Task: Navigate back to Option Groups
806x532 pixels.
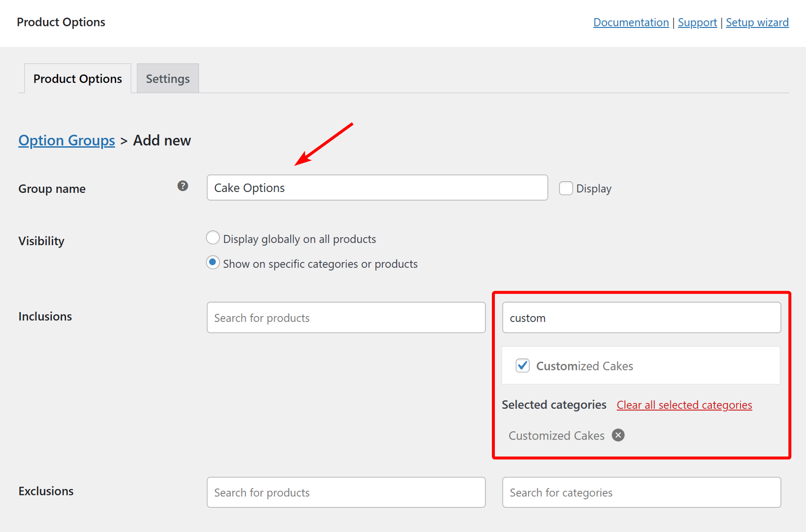Action: coord(66,140)
